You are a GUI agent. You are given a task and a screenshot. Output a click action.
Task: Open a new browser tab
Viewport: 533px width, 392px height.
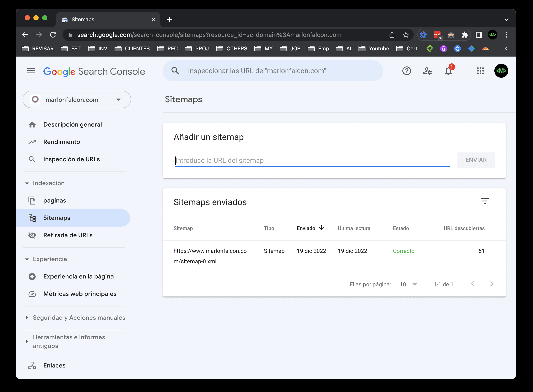[170, 20]
